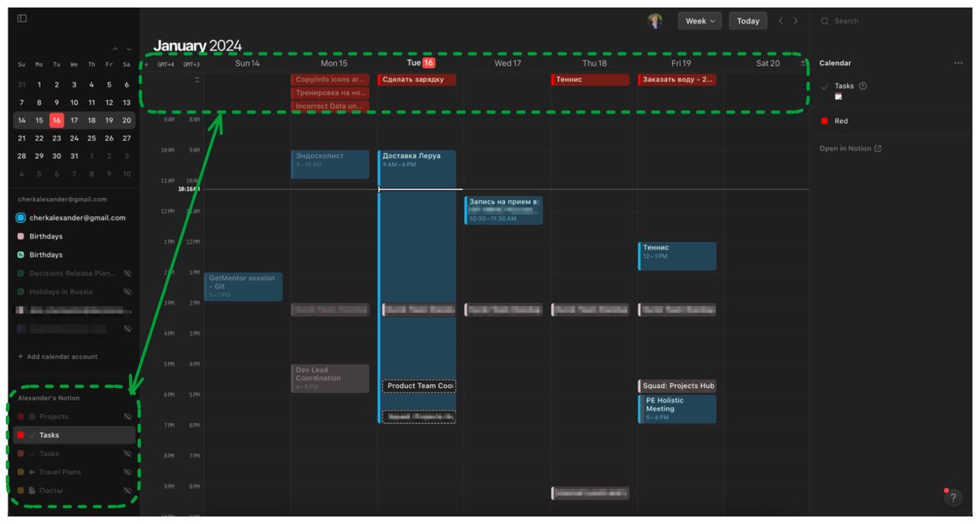
Task: Click the help question mark button
Action: click(x=952, y=498)
